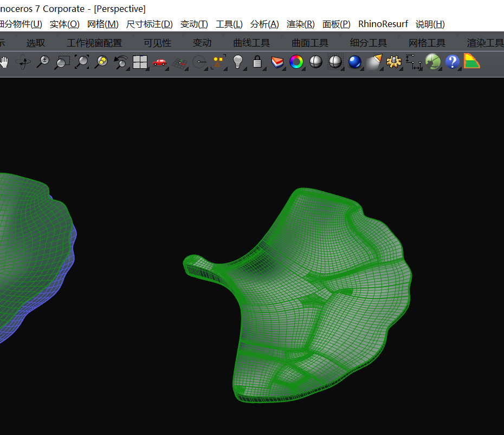Image resolution: width=504 pixels, height=435 pixels.
Task: Open the help question mark icon
Action: (x=452, y=62)
